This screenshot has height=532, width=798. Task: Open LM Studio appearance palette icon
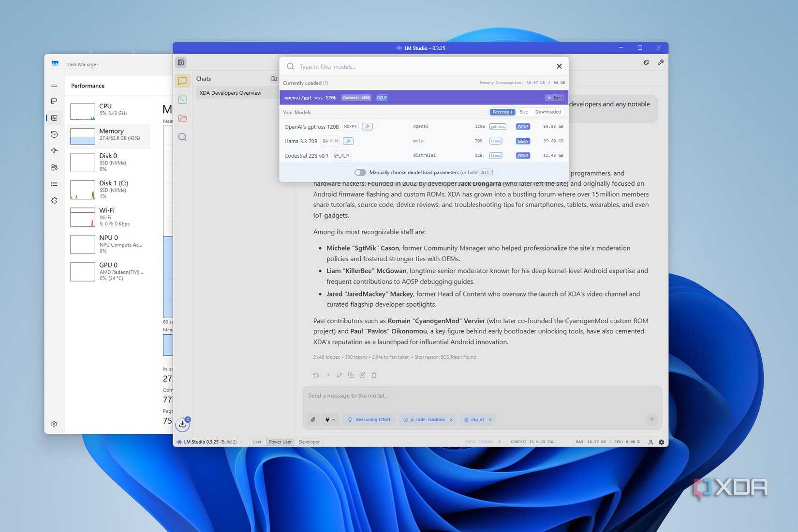point(647,62)
